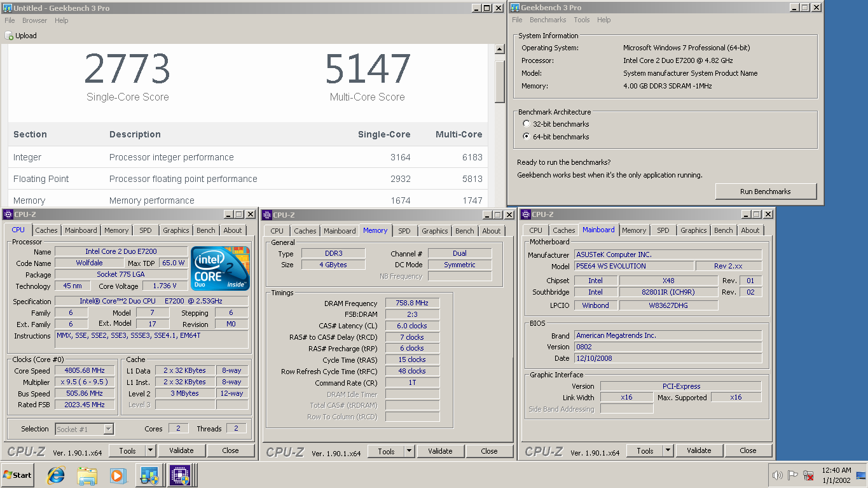Screen dimensions: 868x488
Task: Click Tools button in first CPU-Z window
Action: 128,450
